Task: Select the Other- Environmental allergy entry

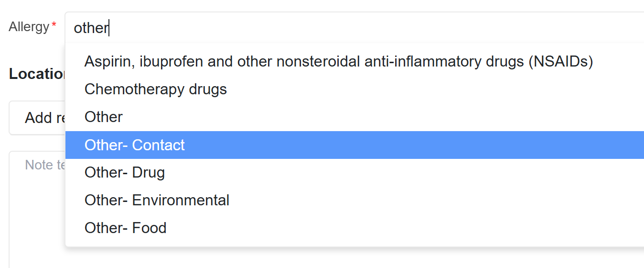Action: coord(157,200)
